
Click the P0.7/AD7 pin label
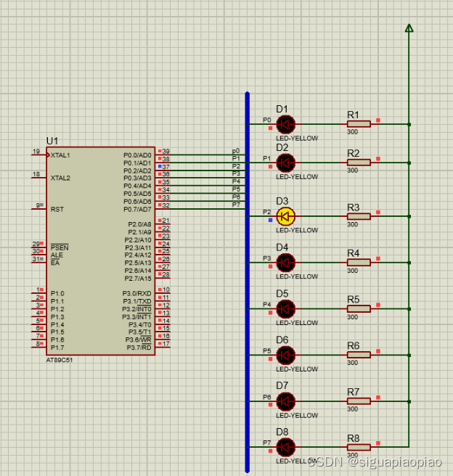[137, 209]
